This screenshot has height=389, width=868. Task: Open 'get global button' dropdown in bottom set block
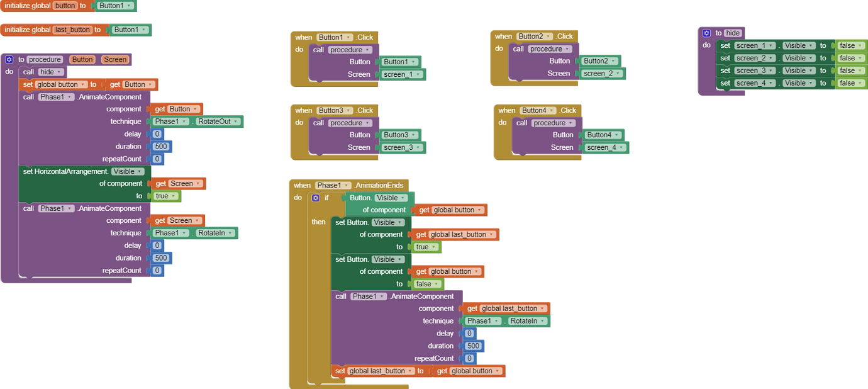click(476, 371)
